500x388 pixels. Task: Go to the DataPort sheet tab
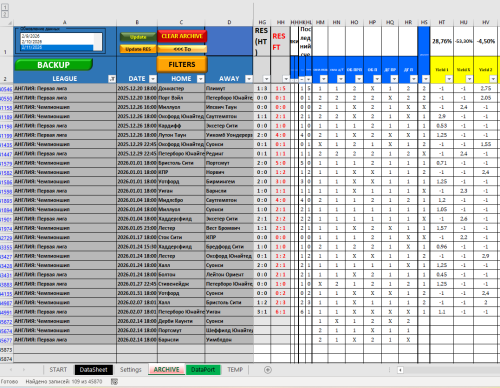[x=203, y=370]
